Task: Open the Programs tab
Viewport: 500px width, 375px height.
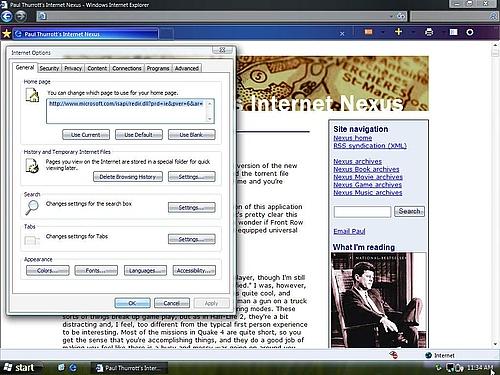Action: (158, 68)
